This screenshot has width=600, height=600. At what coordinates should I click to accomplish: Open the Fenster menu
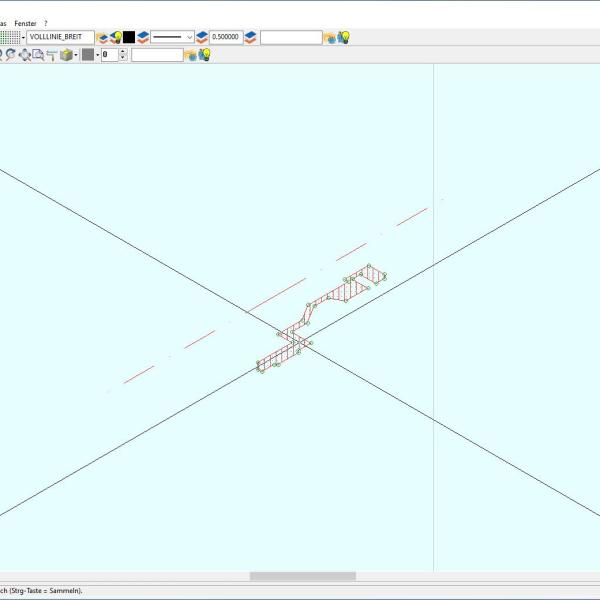(25, 23)
